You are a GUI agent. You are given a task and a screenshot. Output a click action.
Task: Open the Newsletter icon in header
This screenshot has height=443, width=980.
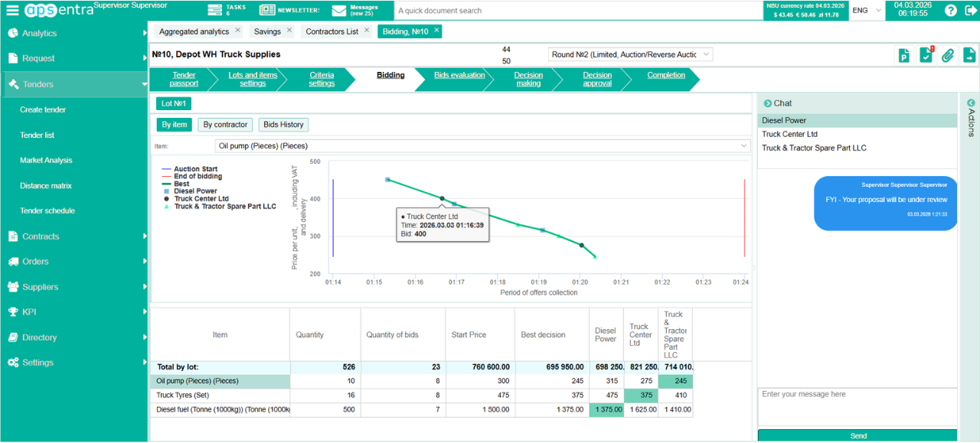pos(267,10)
